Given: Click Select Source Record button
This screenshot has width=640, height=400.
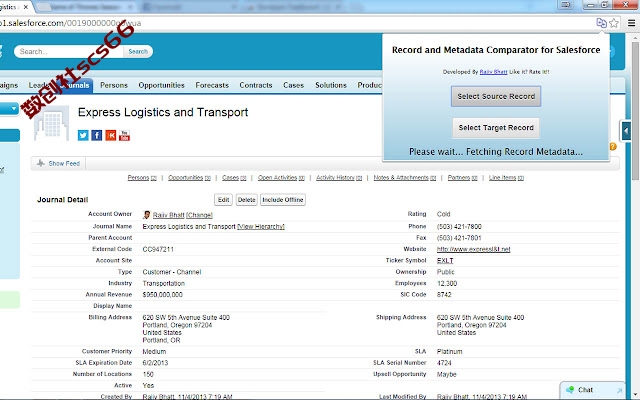Looking at the screenshot, I should click(496, 96).
